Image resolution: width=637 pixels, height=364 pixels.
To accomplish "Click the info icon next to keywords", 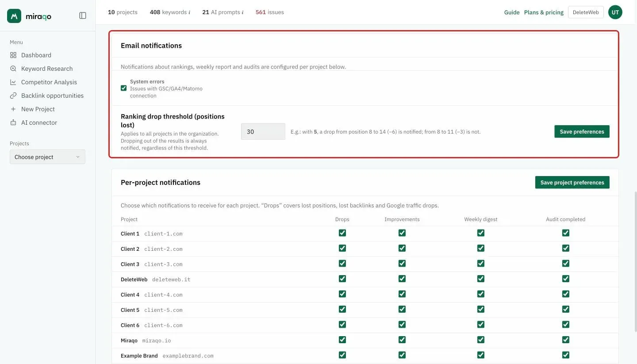I will click(x=189, y=12).
